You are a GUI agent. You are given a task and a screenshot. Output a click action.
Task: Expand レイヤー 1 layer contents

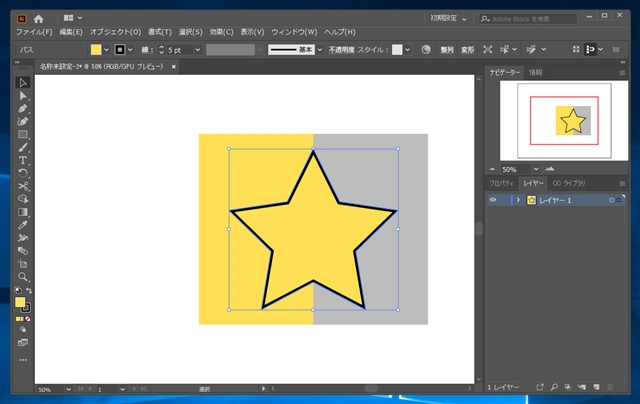coord(518,200)
